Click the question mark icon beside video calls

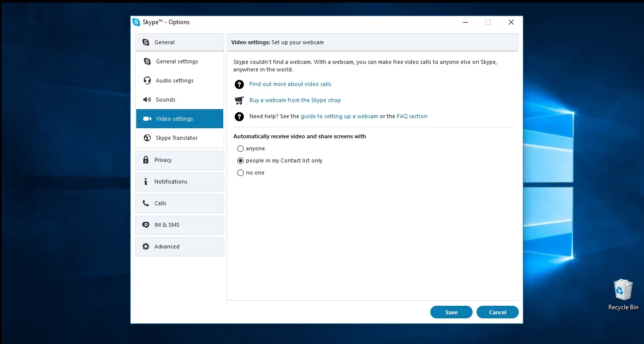tap(239, 84)
